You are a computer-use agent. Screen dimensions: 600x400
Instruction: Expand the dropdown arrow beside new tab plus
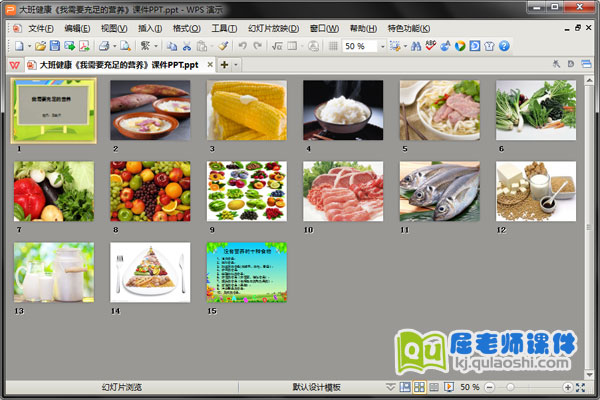point(236,65)
